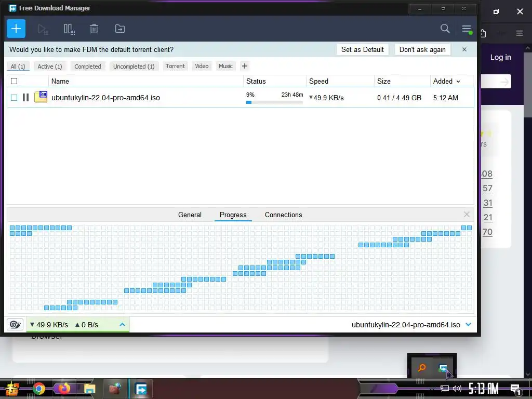
Task: Open Chrome from the taskbar
Action: click(x=38, y=389)
